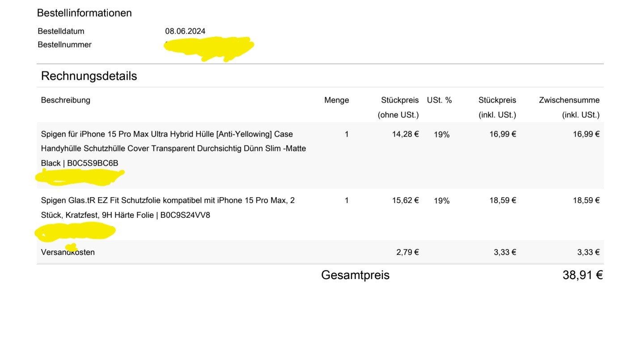Click the Versandkosten row label
This screenshot has height=352, width=644.
coord(68,252)
